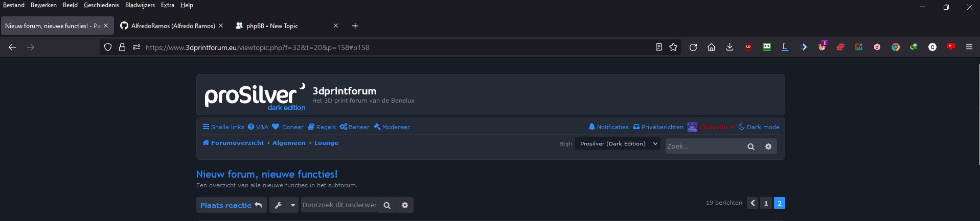980x221 pixels.
Task: Click the Firefox reload page icon
Action: pos(693,47)
